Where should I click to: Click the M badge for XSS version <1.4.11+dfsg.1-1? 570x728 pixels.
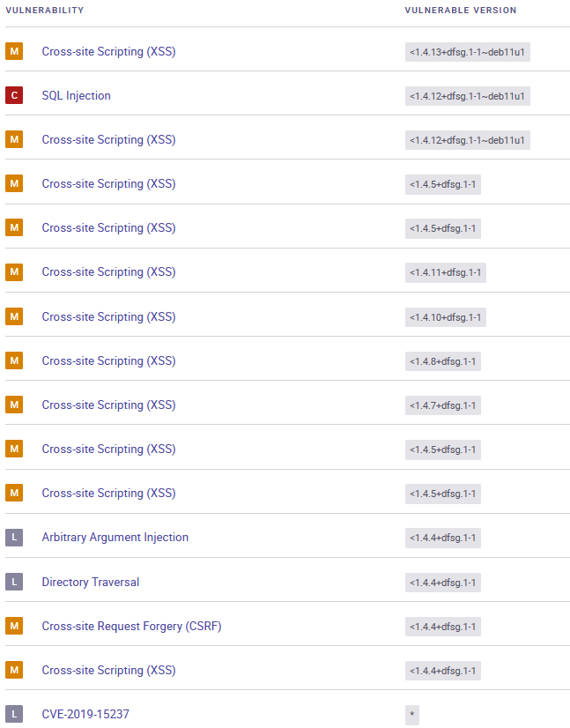pyautogui.click(x=14, y=271)
